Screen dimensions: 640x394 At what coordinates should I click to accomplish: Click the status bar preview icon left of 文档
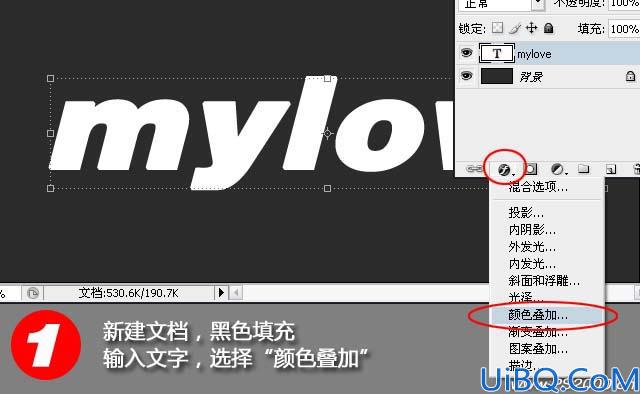pos(33,293)
